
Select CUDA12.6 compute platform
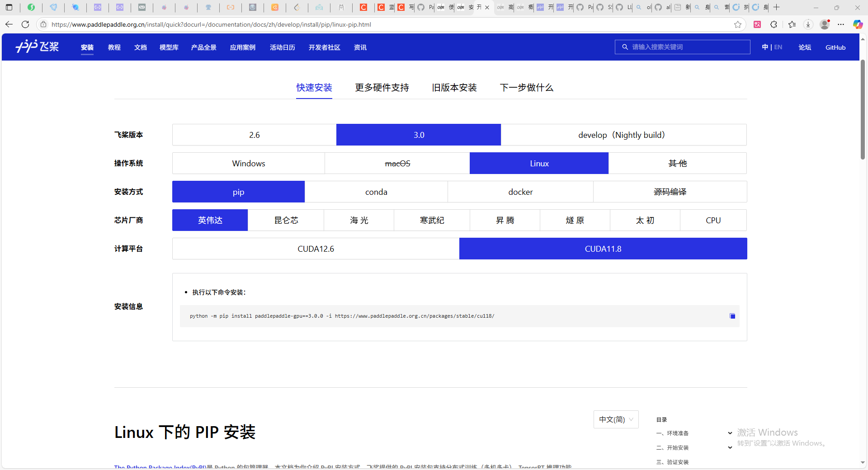[x=316, y=249]
